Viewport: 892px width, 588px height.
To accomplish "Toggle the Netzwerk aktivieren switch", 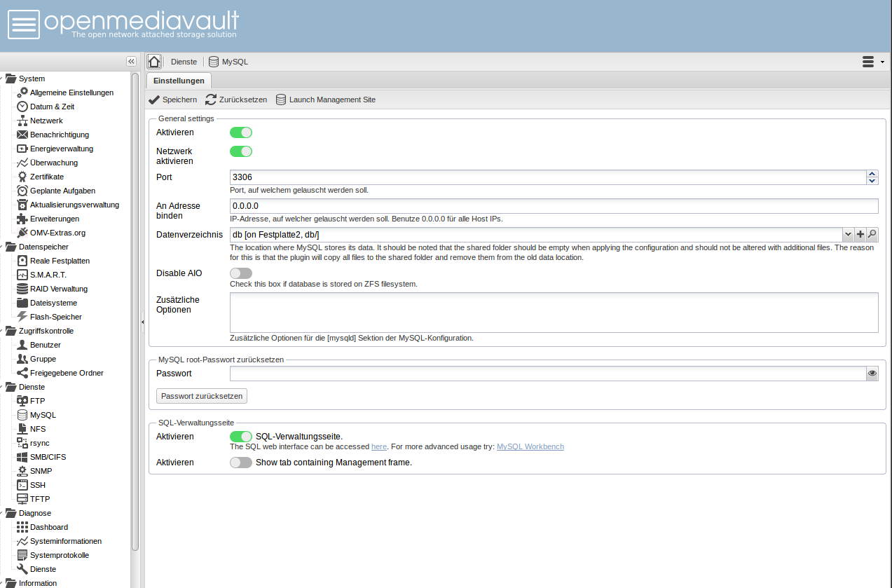I will click(x=241, y=151).
